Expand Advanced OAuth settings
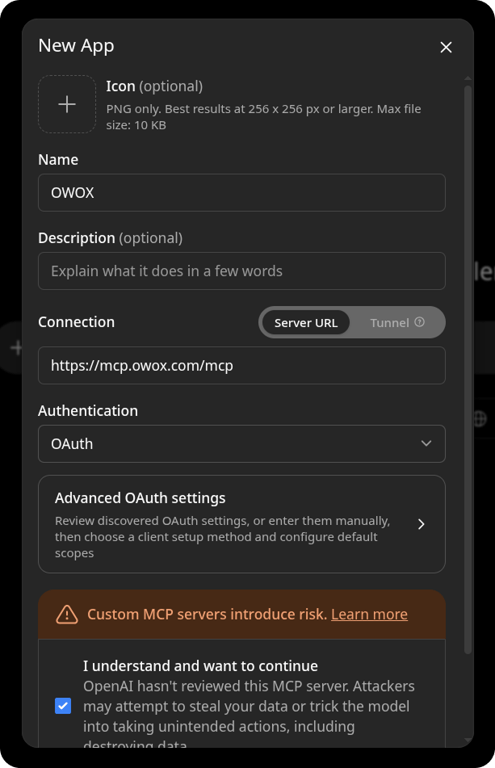 [242, 524]
